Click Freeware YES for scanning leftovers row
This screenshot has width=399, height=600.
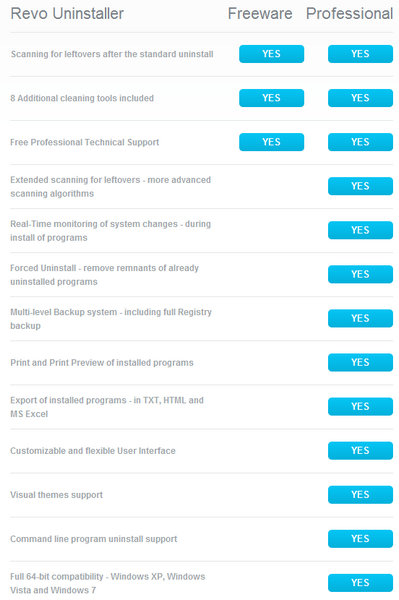(x=271, y=54)
